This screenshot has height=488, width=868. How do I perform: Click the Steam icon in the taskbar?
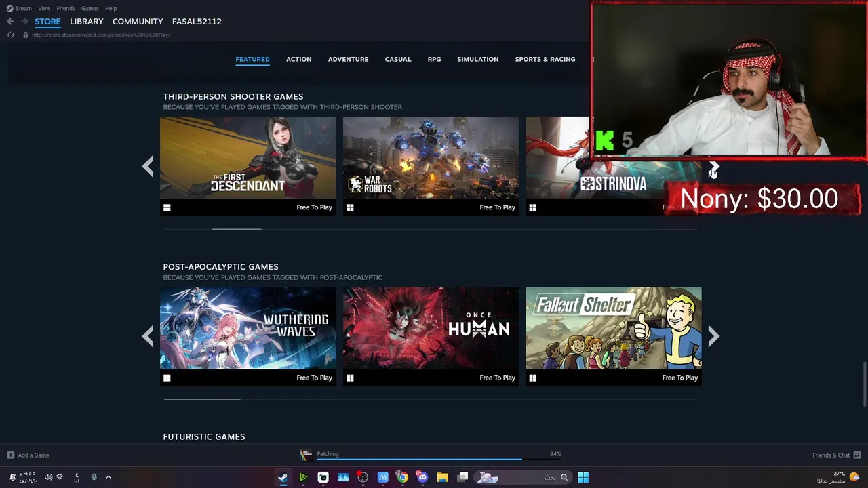point(283,477)
